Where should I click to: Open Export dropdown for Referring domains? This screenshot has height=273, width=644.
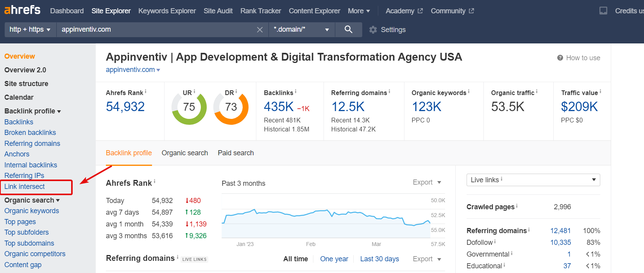[427, 259]
